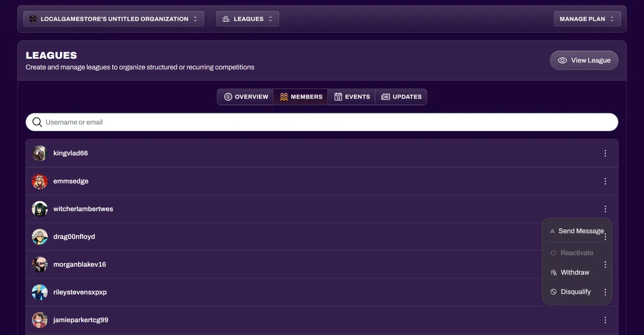Viewport: 644px width, 335px height.
Task: Choose Disqualify from the context menu
Action: [577, 292]
